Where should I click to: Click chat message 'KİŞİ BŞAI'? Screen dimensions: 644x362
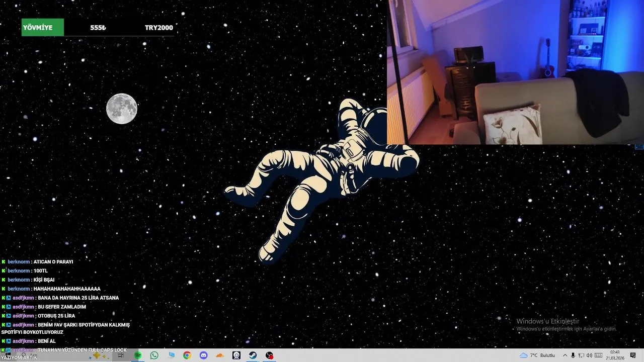(x=44, y=280)
